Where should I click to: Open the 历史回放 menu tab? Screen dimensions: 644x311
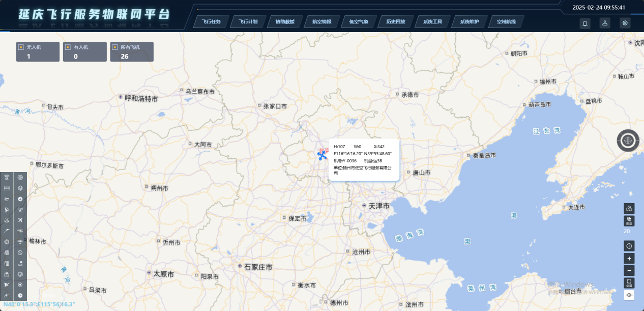tap(395, 22)
